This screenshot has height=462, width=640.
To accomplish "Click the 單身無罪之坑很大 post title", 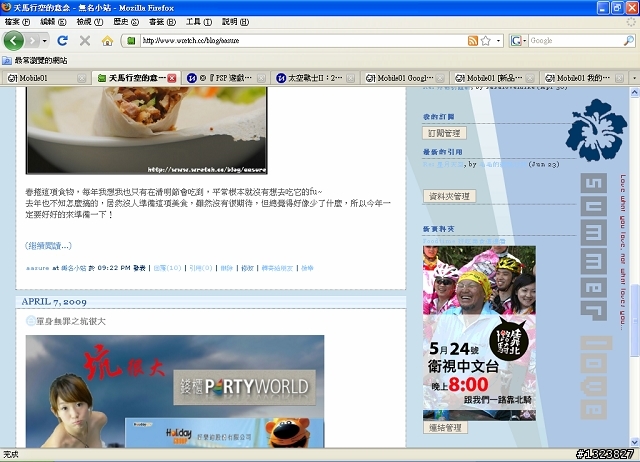I will pos(71,321).
